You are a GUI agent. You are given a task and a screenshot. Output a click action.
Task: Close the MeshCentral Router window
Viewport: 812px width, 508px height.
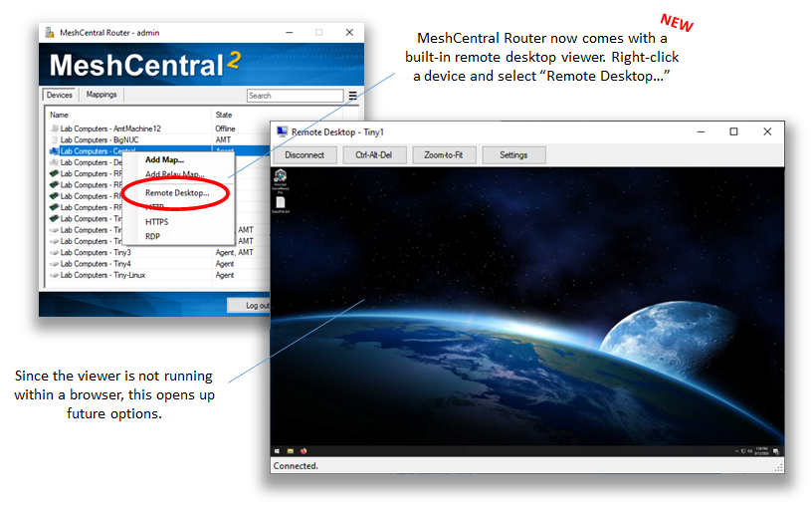[349, 32]
